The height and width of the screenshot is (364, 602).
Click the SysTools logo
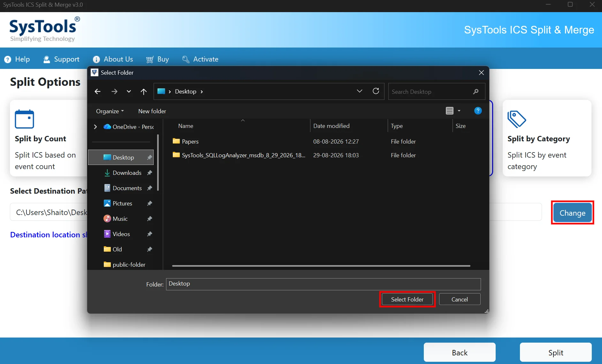click(x=44, y=30)
